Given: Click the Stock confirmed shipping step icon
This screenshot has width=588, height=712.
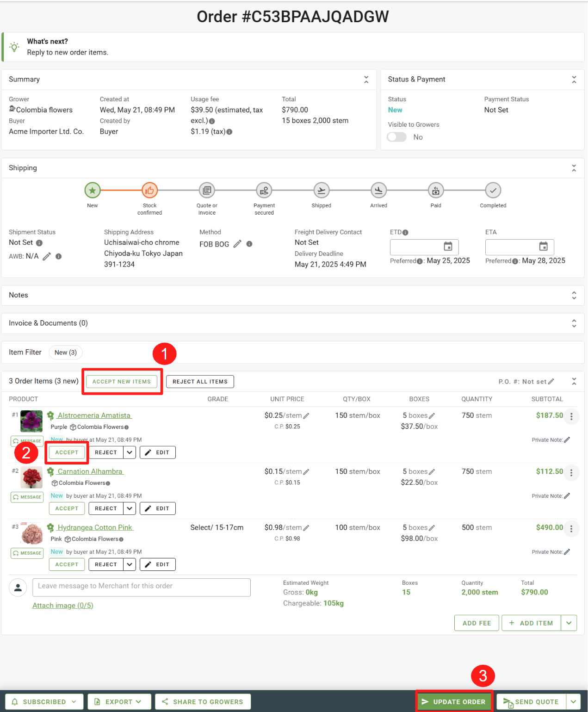Looking at the screenshot, I should tap(149, 190).
